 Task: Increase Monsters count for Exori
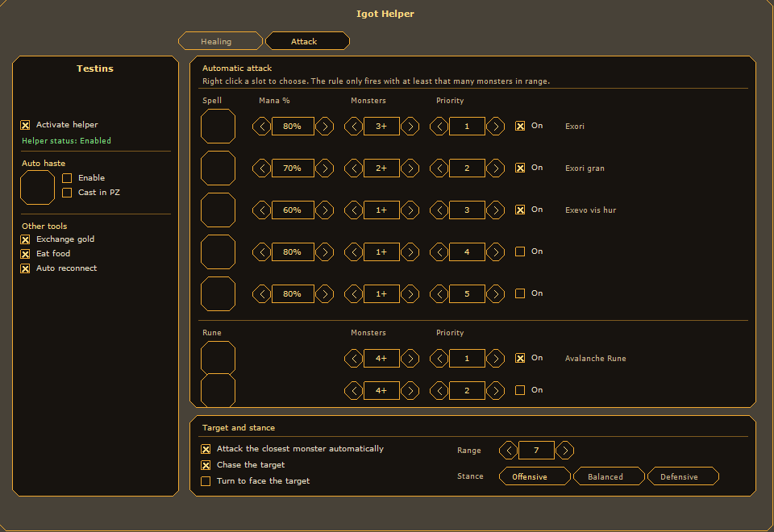coord(410,127)
